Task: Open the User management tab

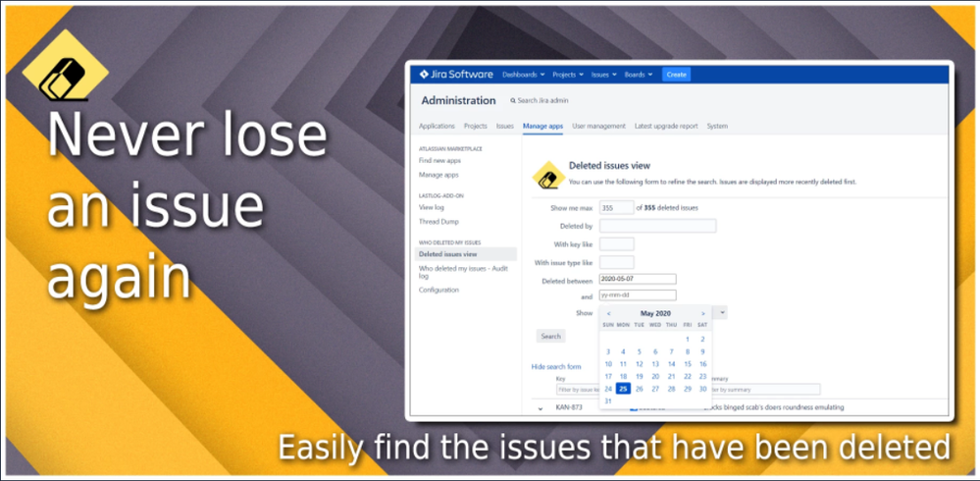Action: pos(598,126)
